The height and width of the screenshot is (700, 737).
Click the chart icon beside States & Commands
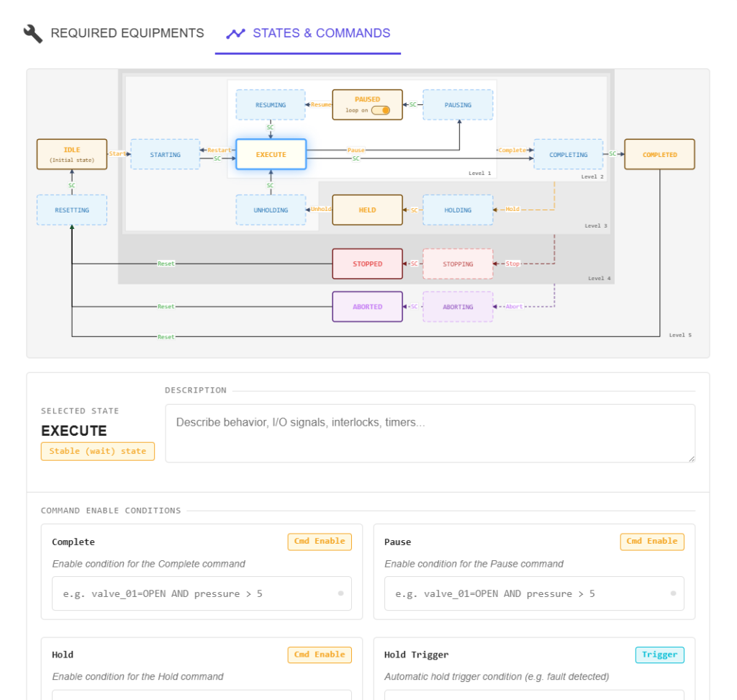click(235, 33)
